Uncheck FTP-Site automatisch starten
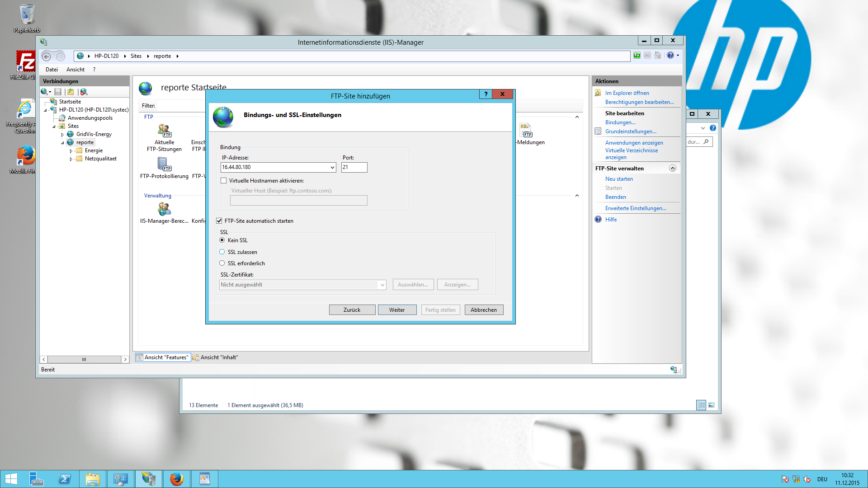Image resolution: width=868 pixels, height=488 pixels. click(219, 221)
